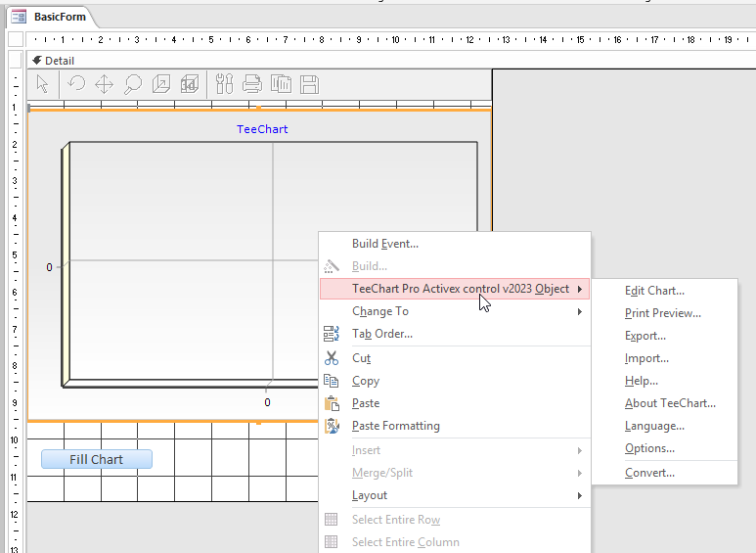The height and width of the screenshot is (553, 756).
Task: Choose the Zoom magnifier tool icon
Action: pyautogui.click(x=133, y=84)
